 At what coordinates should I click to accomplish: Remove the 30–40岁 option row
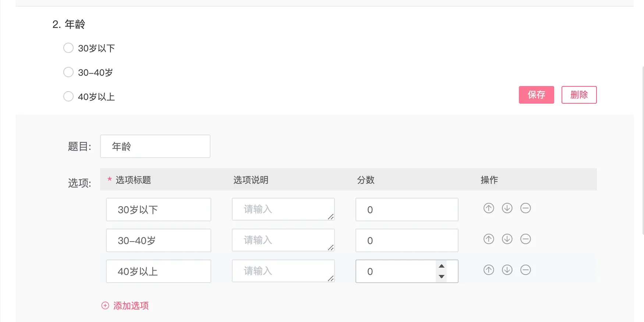[526, 239]
